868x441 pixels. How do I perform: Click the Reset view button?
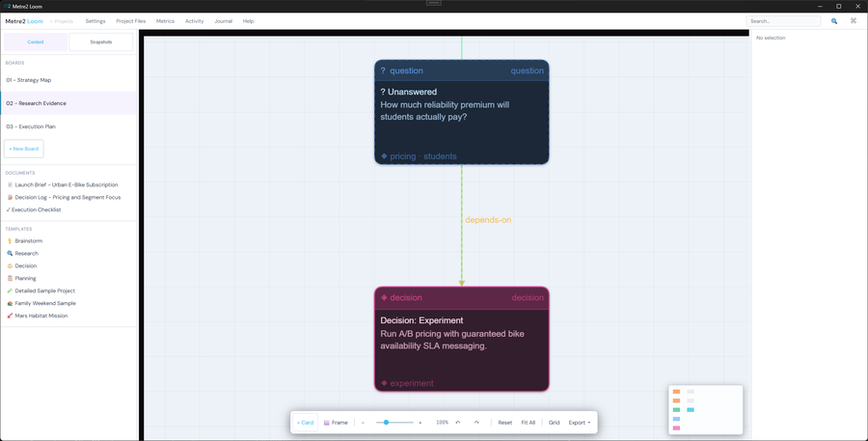504,423
